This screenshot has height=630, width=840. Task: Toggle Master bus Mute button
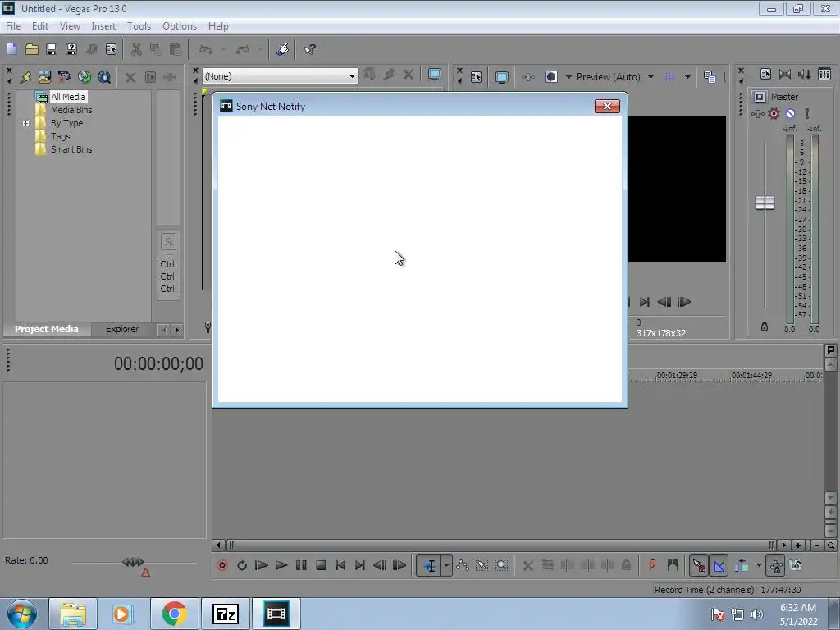pyautogui.click(x=790, y=113)
